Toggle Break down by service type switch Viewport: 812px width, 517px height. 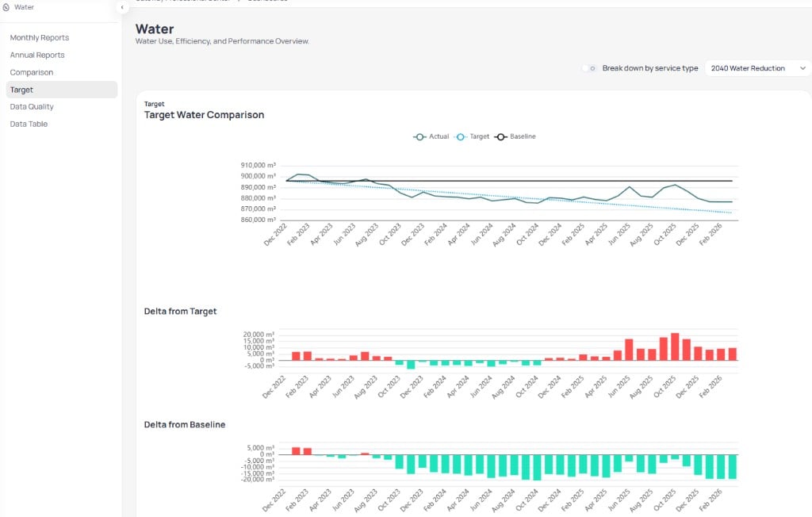[589, 68]
